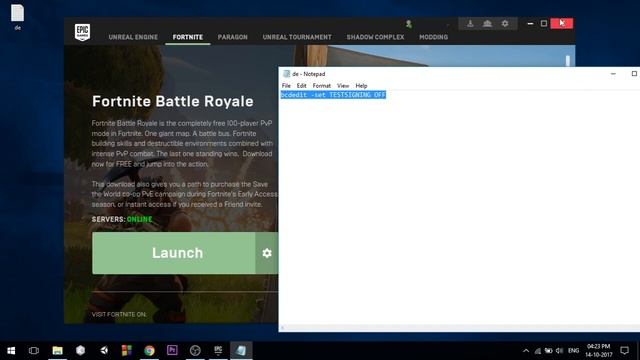
Task: Open Adobe Premiere Pro from taskbar
Action: [172, 351]
